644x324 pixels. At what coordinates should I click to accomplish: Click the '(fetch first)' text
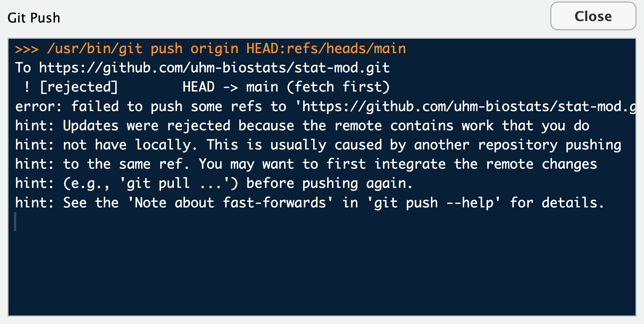tap(338, 87)
